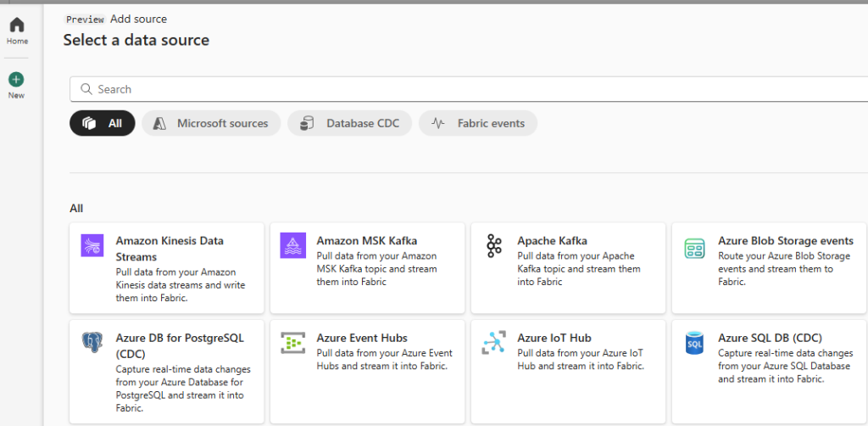Focus the Search input field
This screenshot has width=868, height=426.
469,89
